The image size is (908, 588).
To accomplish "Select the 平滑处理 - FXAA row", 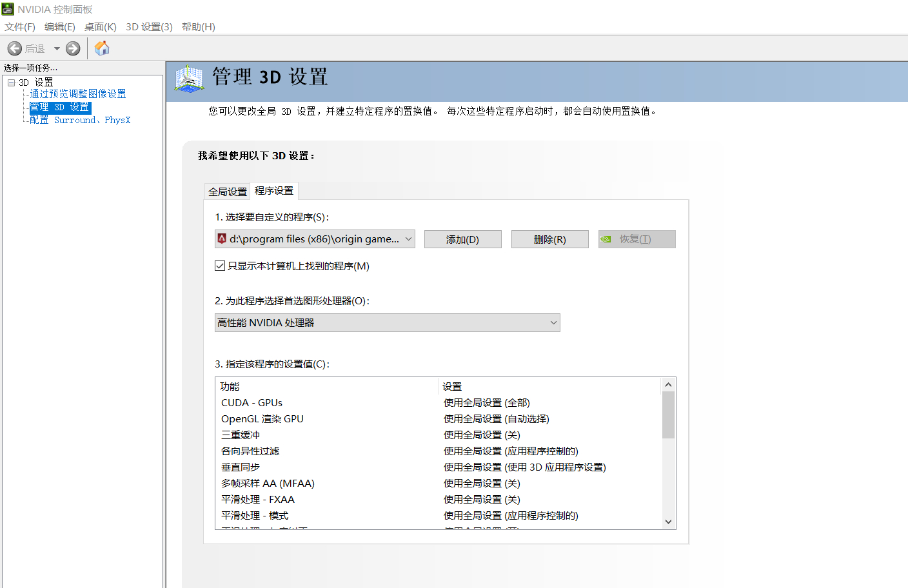I will click(439, 500).
